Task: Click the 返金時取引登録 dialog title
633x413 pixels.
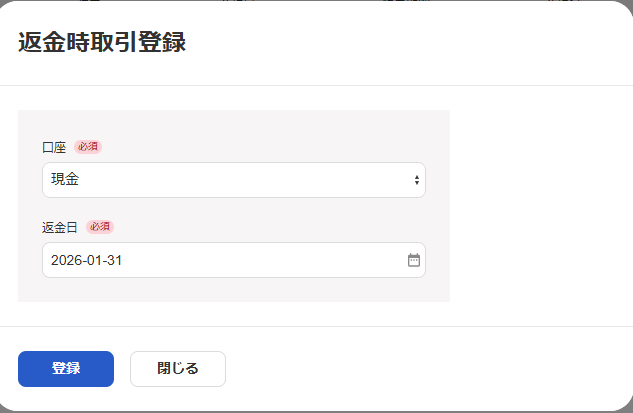Action: pyautogui.click(x=102, y=43)
